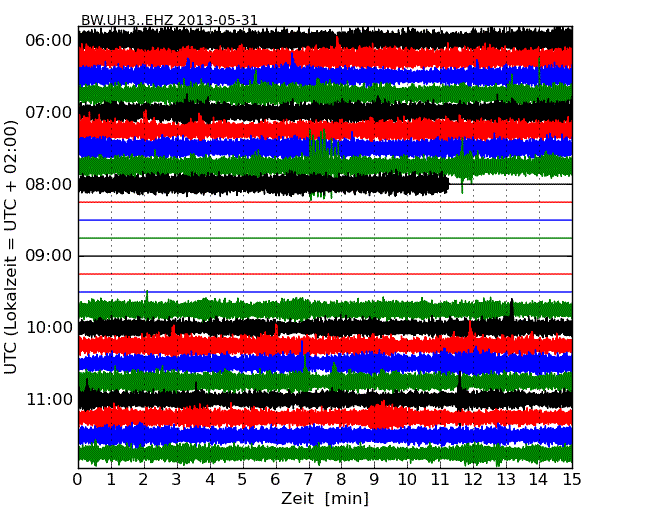Screen dimensions: 650x520
Task: Select x-axis tick label 4
Action: pos(210,479)
